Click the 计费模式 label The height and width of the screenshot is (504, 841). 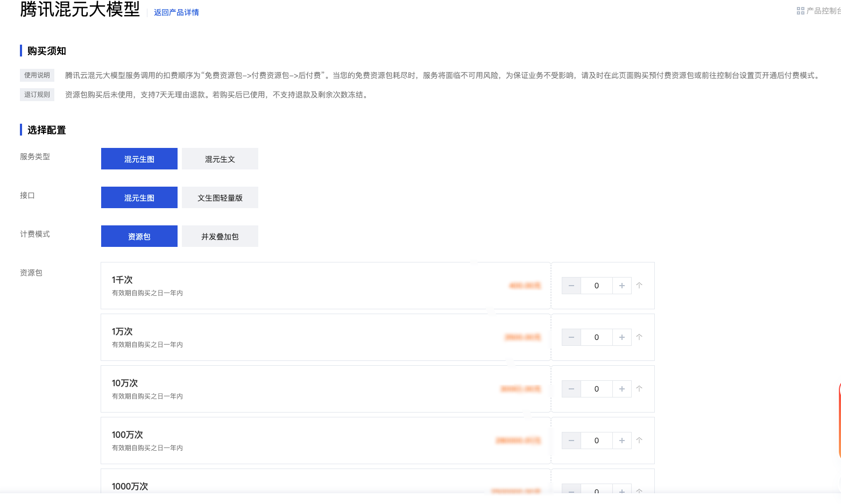click(35, 234)
